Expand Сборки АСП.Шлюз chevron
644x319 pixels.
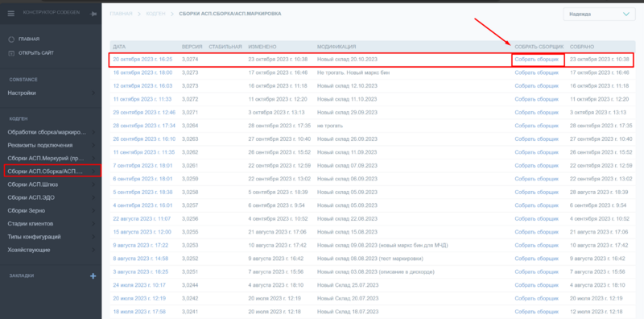[93, 184]
